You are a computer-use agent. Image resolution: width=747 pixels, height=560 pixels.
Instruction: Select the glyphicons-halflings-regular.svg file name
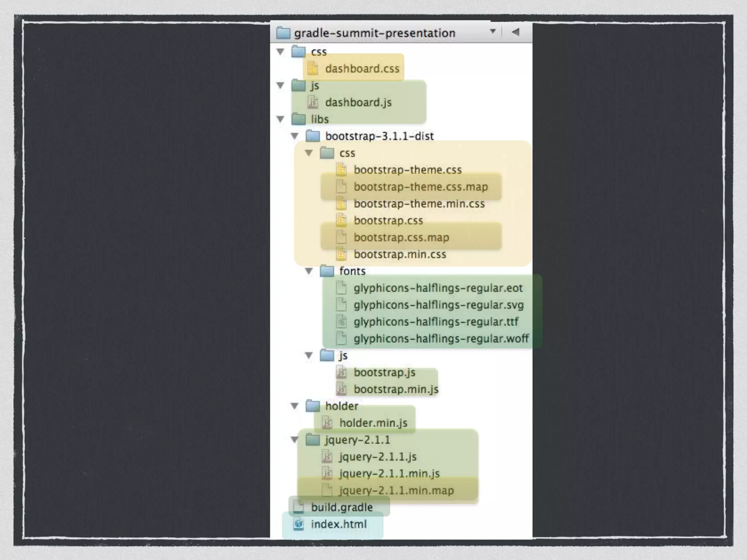pyautogui.click(x=438, y=305)
